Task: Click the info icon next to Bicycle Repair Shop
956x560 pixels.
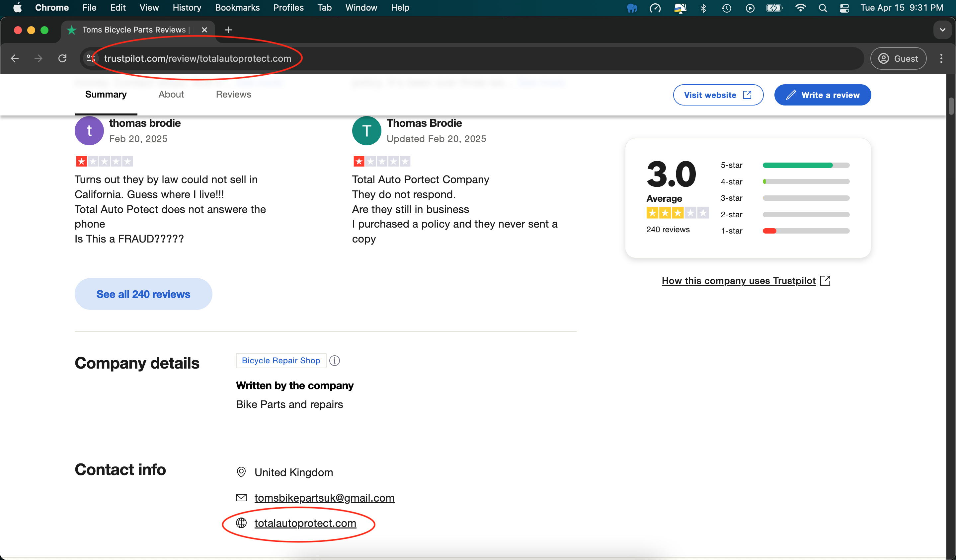Action: (x=335, y=361)
